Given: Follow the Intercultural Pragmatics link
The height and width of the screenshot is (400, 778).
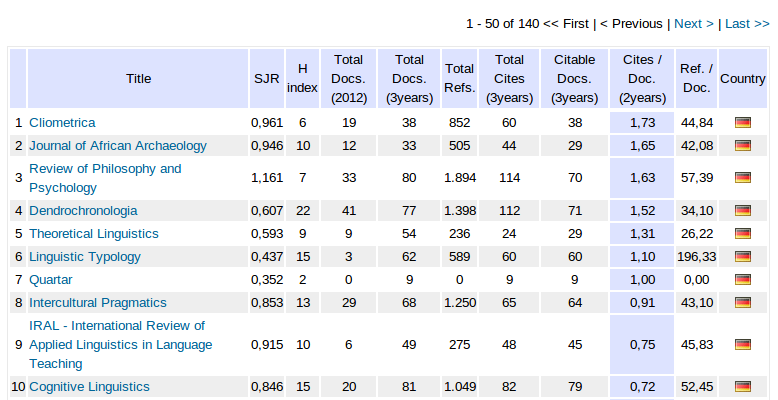Looking at the screenshot, I should click(x=98, y=302).
